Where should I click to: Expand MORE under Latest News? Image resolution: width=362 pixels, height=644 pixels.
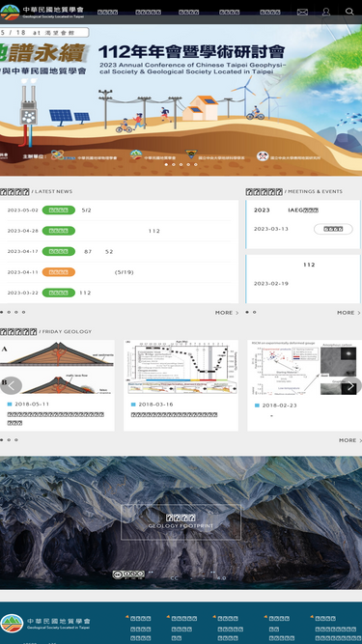227,313
